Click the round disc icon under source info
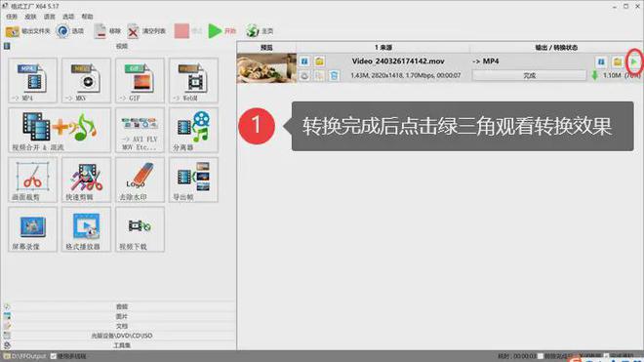 pos(304,75)
